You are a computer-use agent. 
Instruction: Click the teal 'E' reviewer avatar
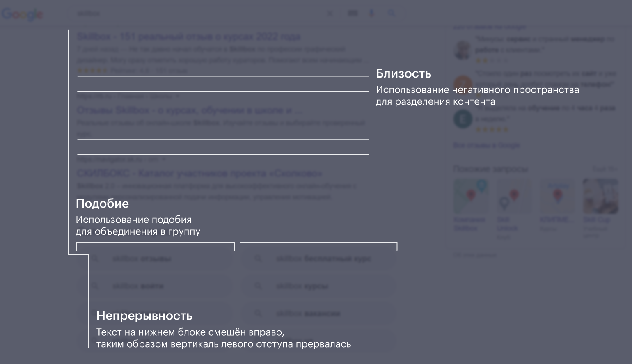coord(463,119)
